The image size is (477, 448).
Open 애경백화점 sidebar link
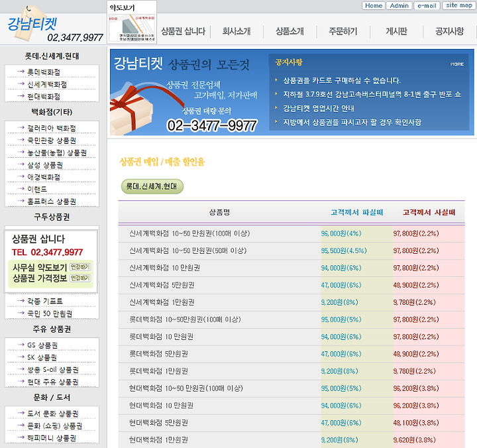pyautogui.click(x=44, y=177)
